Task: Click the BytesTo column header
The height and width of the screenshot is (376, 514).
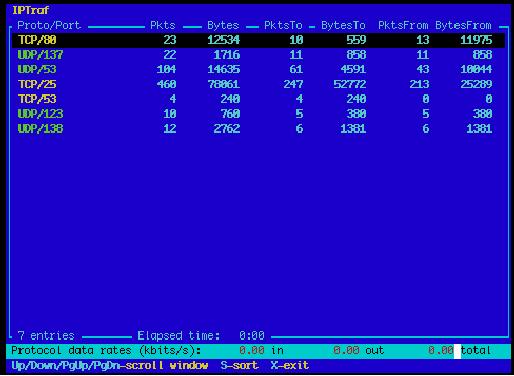Action: tap(343, 25)
